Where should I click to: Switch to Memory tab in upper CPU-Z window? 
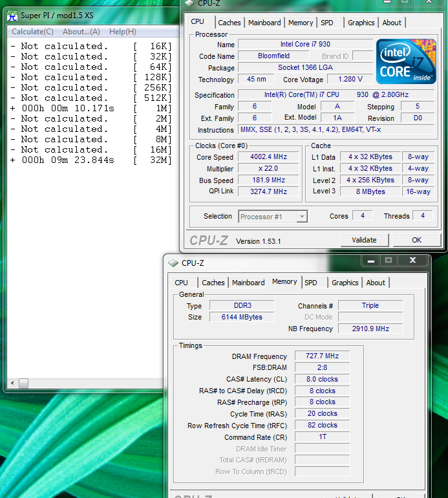[x=301, y=23]
